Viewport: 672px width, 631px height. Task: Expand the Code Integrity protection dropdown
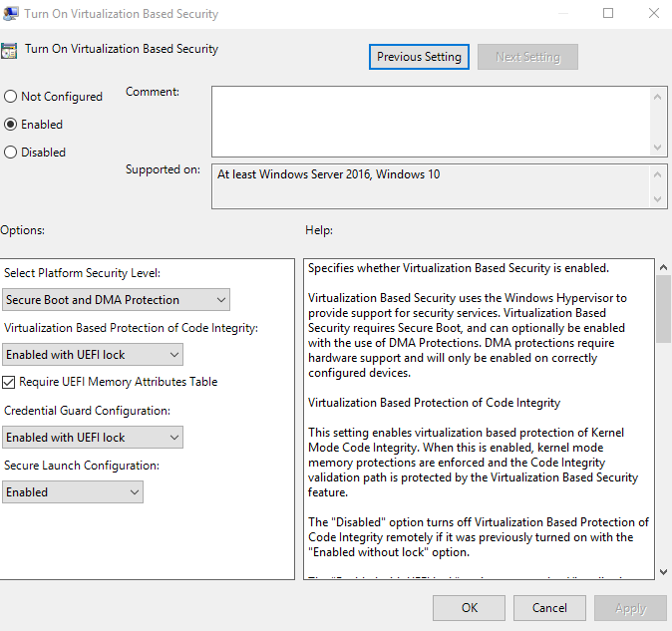(93, 354)
